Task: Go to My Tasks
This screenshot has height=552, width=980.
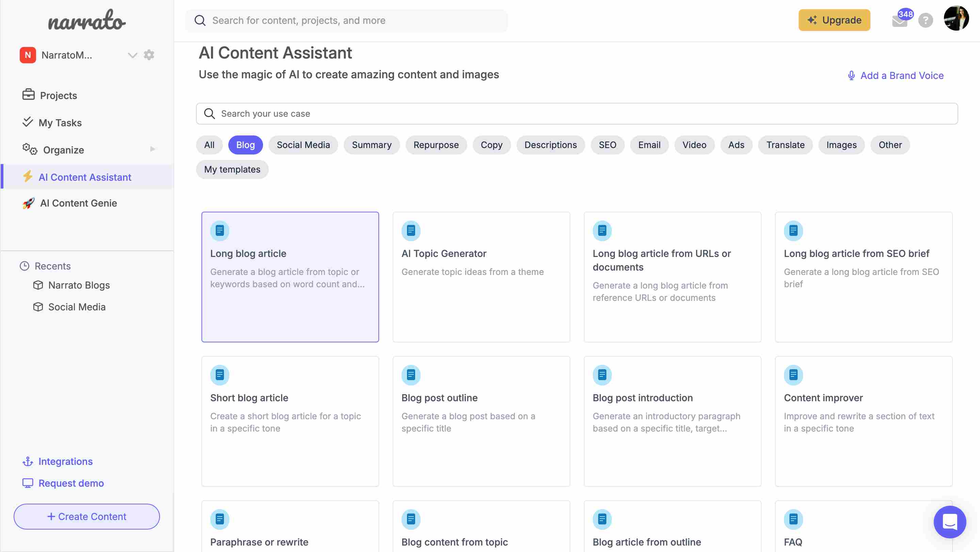Action: click(x=52, y=123)
